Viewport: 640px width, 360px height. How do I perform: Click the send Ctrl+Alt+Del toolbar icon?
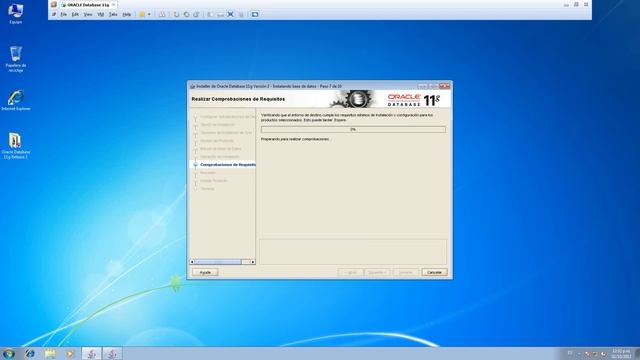click(162, 14)
